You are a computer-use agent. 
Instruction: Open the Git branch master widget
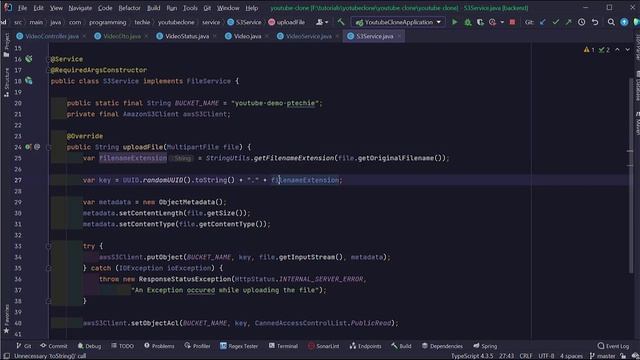click(602, 356)
